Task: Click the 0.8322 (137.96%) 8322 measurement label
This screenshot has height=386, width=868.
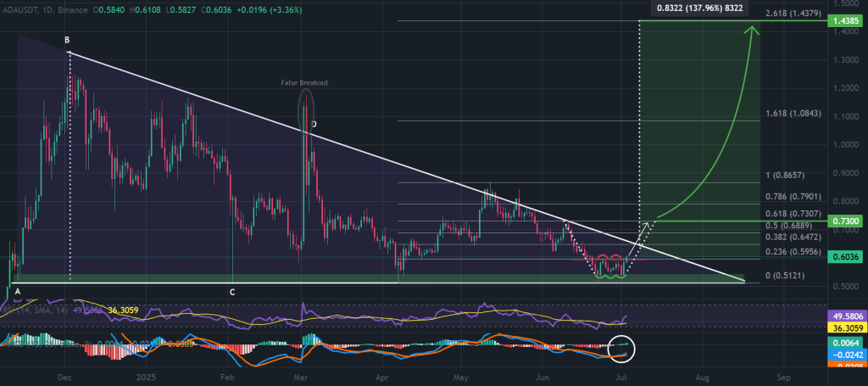Action: 698,8
